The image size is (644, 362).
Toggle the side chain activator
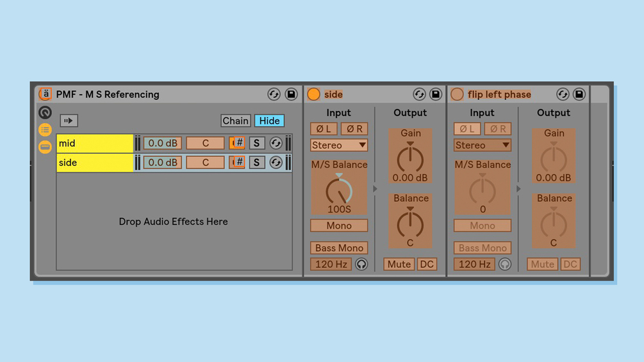point(237,162)
